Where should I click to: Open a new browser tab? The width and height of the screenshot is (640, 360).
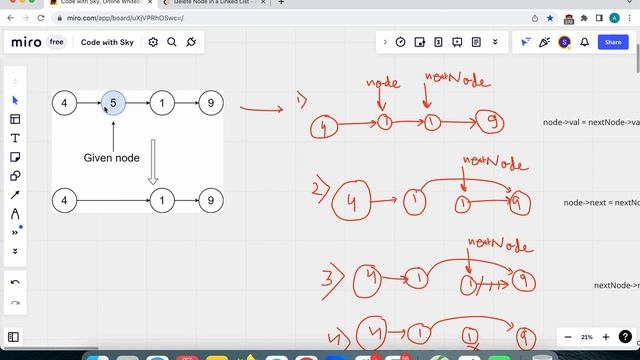281,2
